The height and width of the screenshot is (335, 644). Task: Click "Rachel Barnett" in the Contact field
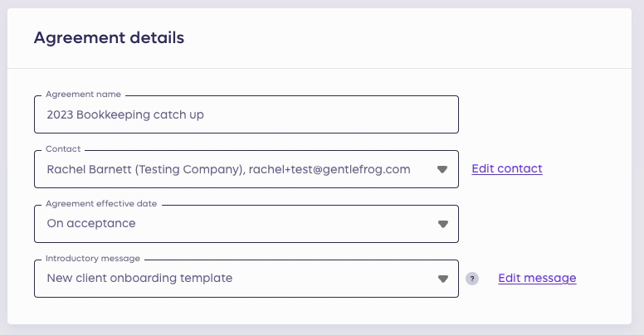89,169
